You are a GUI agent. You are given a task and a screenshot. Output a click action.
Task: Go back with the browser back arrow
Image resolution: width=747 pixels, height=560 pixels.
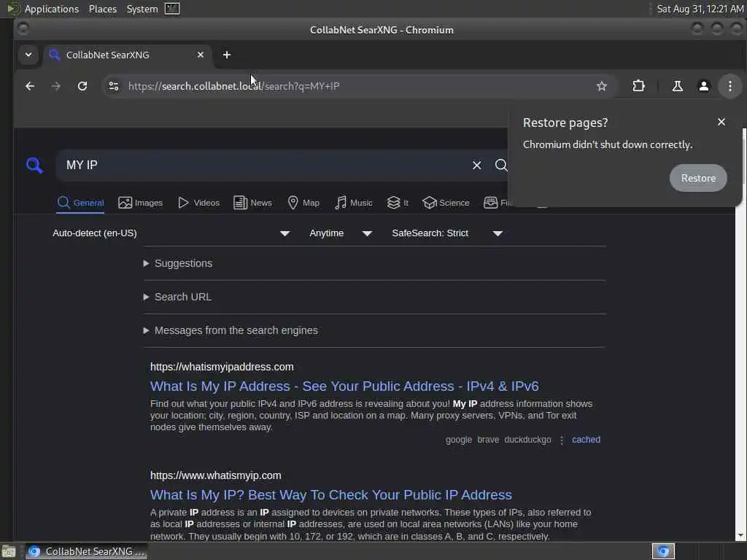(x=29, y=86)
